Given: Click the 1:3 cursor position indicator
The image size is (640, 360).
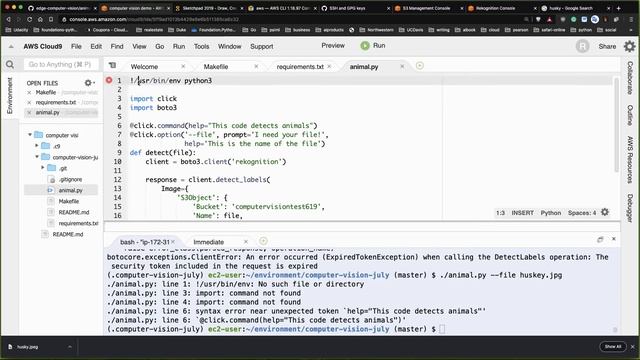Looking at the screenshot, I should (x=500, y=213).
